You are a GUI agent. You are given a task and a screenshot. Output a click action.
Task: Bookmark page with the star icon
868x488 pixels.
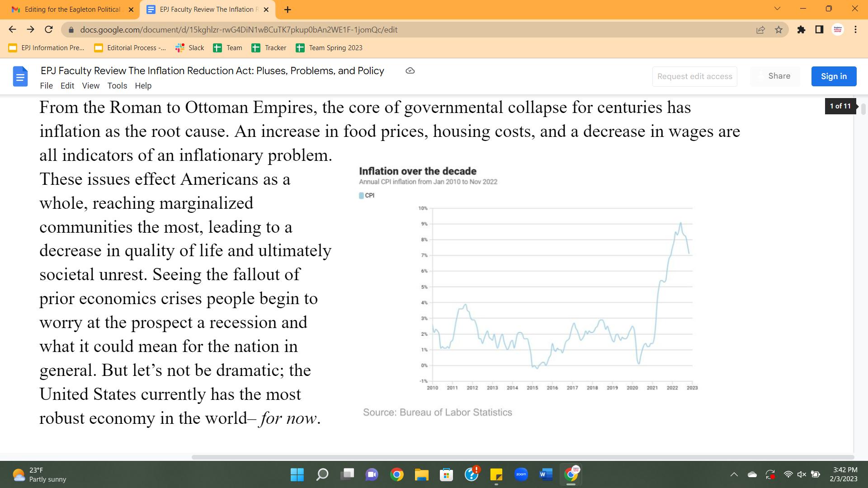[778, 30]
